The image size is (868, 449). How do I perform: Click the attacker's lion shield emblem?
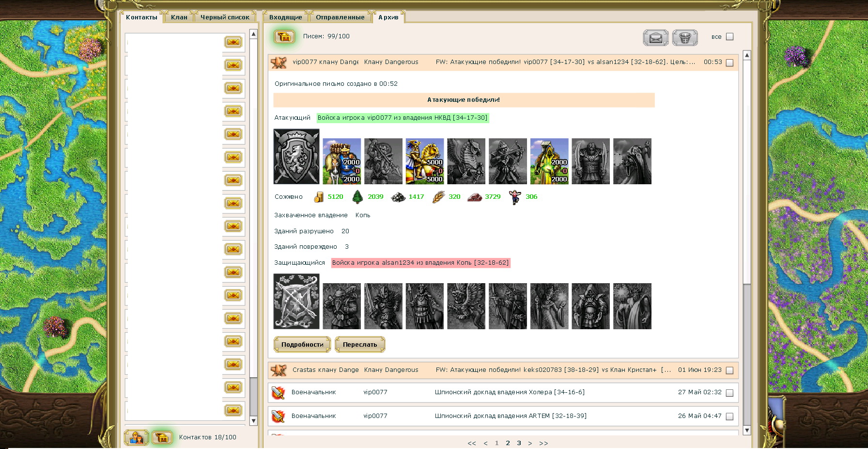pos(296,156)
